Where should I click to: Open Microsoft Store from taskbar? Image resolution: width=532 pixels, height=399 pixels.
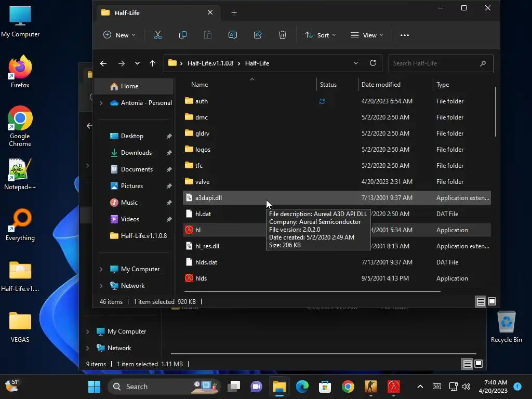pyautogui.click(x=325, y=387)
